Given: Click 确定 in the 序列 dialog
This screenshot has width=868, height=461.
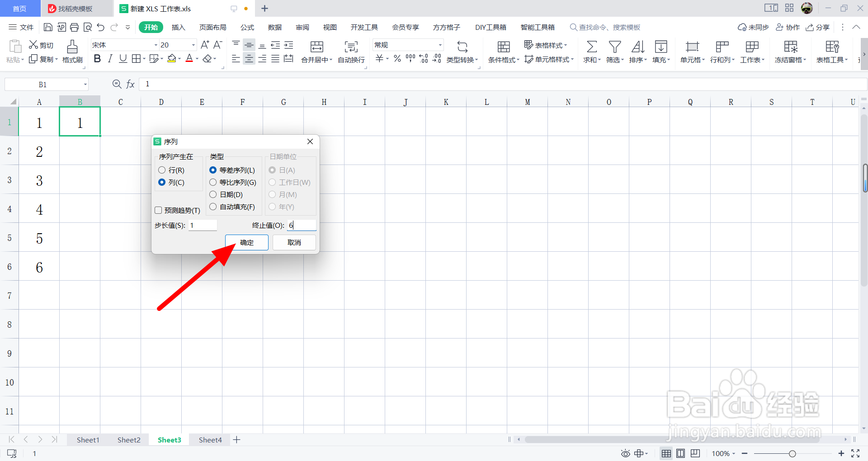Looking at the screenshot, I should pos(247,243).
